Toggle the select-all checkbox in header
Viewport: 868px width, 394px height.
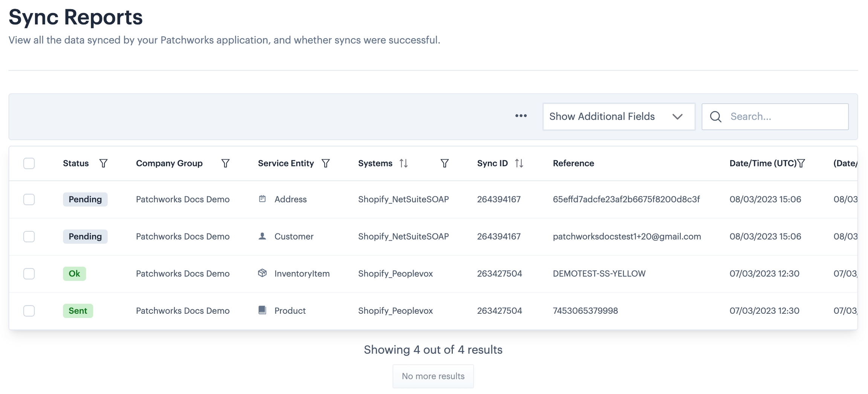29,163
